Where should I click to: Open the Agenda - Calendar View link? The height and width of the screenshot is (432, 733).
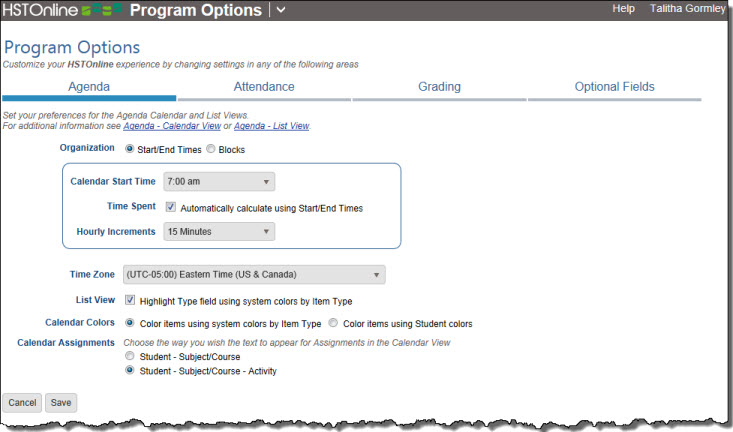tap(172, 126)
